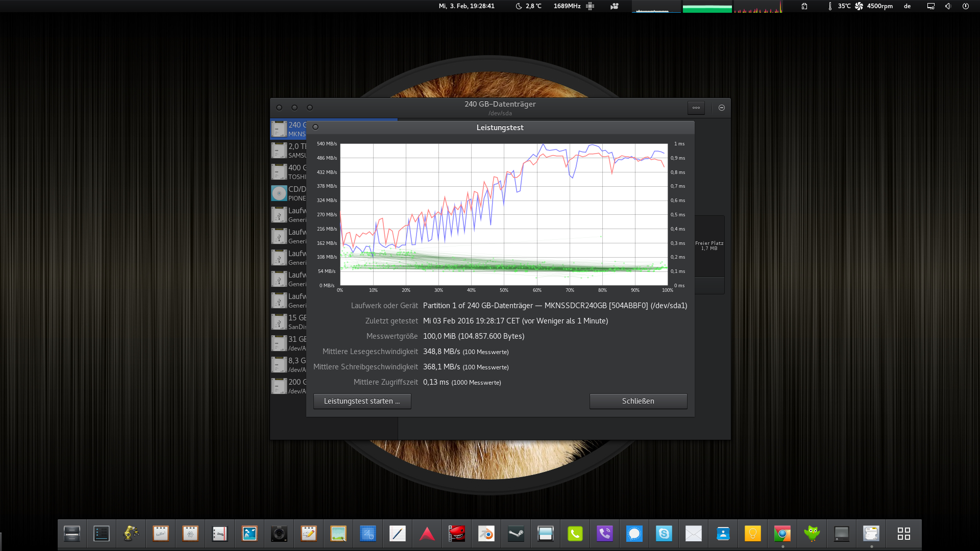Show applications grid in dock

pyautogui.click(x=903, y=534)
